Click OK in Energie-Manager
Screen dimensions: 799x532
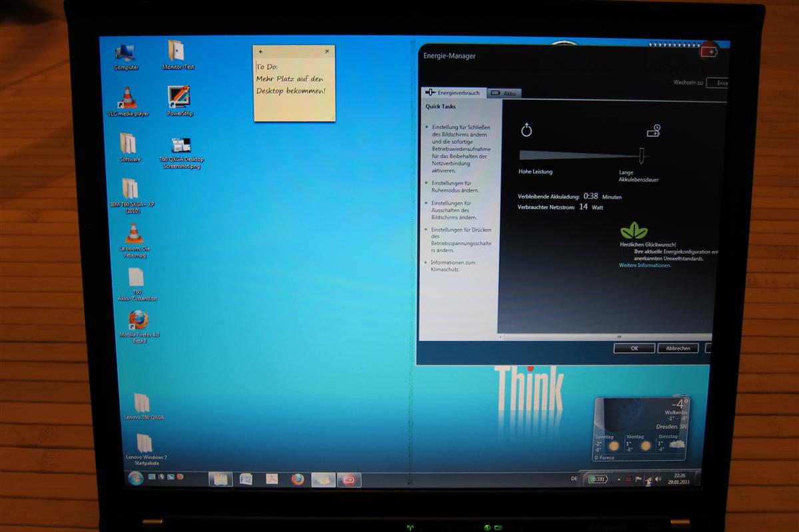(x=634, y=348)
